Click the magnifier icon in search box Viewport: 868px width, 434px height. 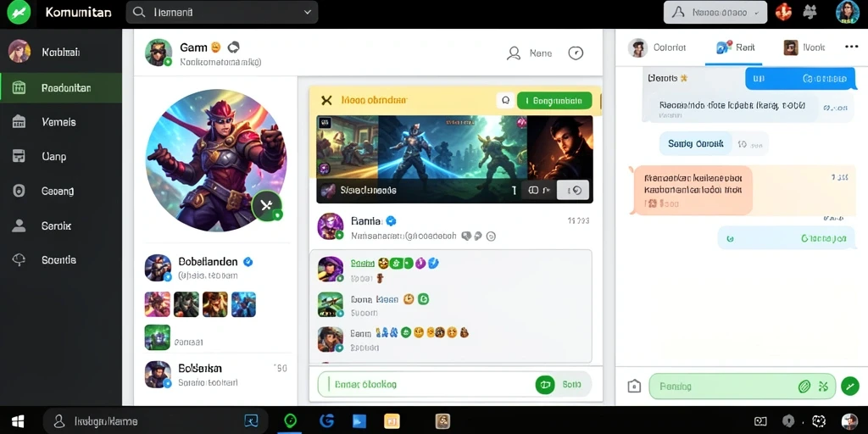pos(140,12)
